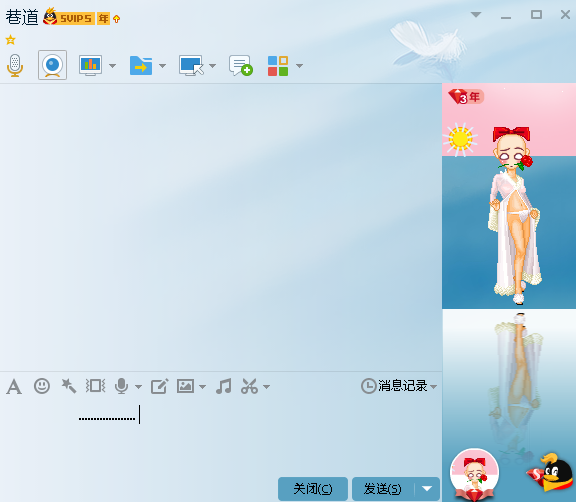Click the round profile avatar thumbnail
The height and width of the screenshot is (502, 576).
474,474
